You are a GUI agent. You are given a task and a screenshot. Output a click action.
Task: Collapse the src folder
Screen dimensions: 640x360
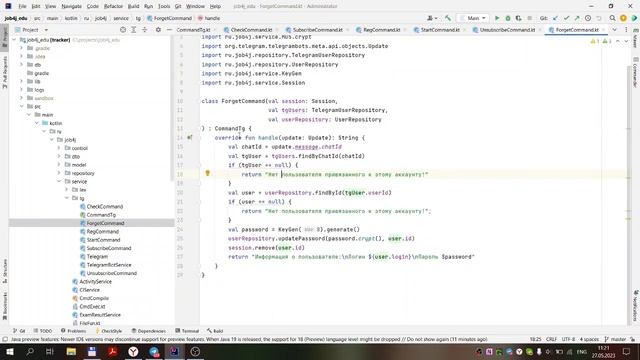coord(22,106)
